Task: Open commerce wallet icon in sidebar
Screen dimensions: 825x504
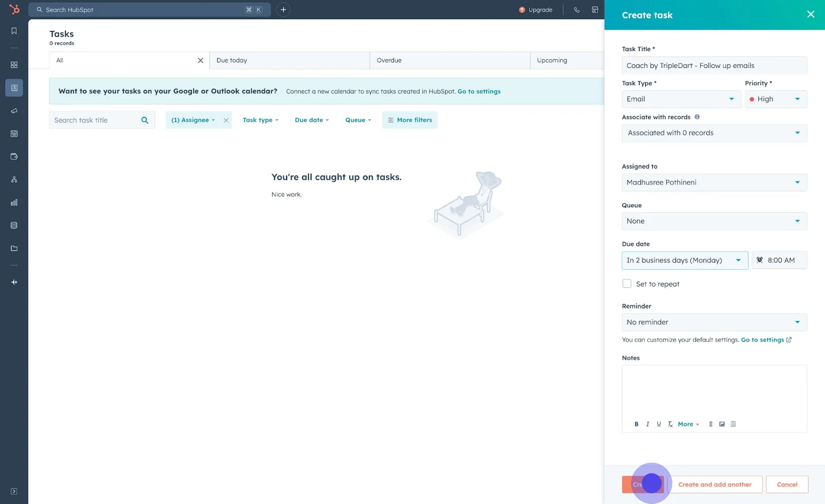Action: (14, 157)
